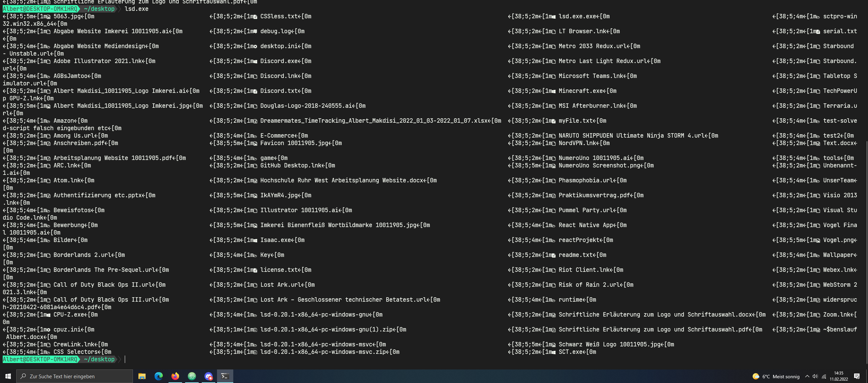This screenshot has width=868, height=383.
Task: Open the volume control in system tray
Action: tap(815, 377)
